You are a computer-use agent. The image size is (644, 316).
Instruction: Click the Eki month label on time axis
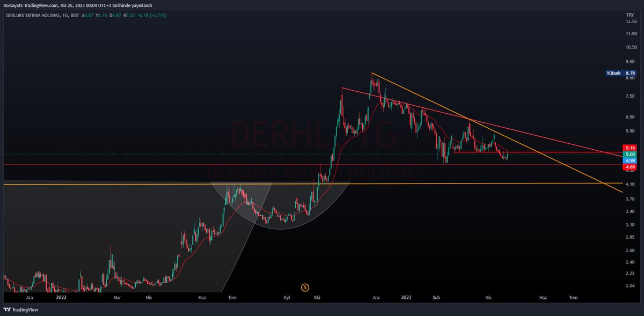pyautogui.click(x=317, y=297)
